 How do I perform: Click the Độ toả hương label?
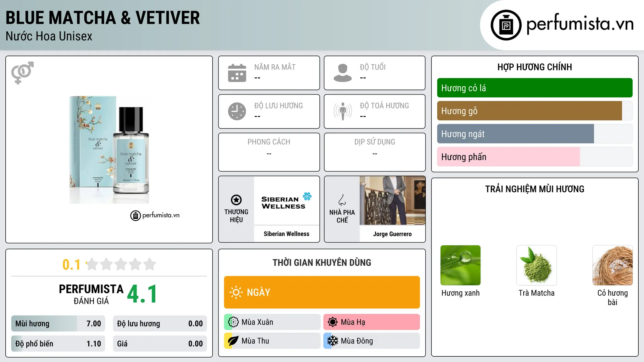[384, 106]
